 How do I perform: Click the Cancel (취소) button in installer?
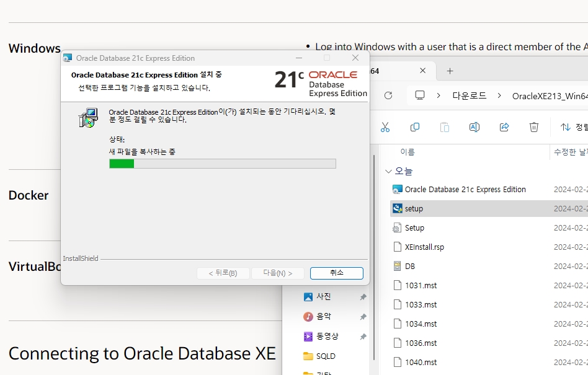(x=336, y=273)
